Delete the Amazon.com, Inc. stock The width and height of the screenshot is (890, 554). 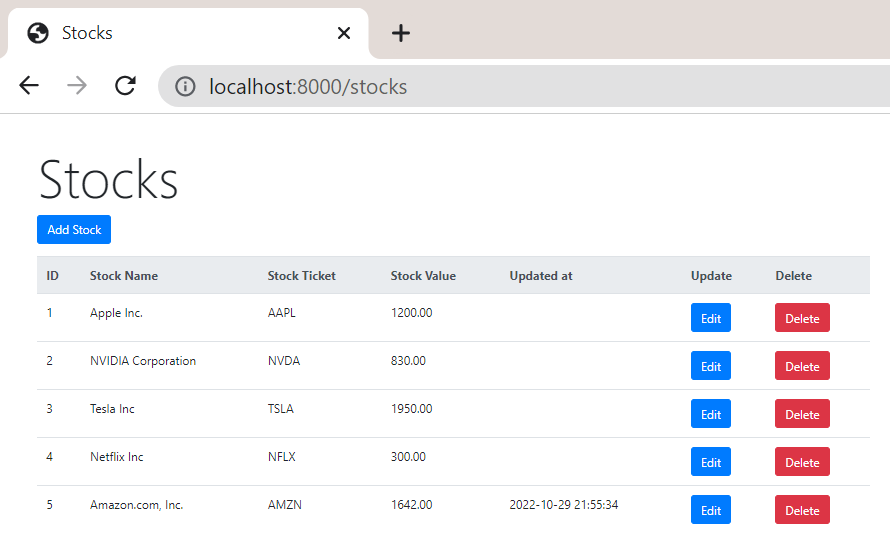tap(802, 510)
